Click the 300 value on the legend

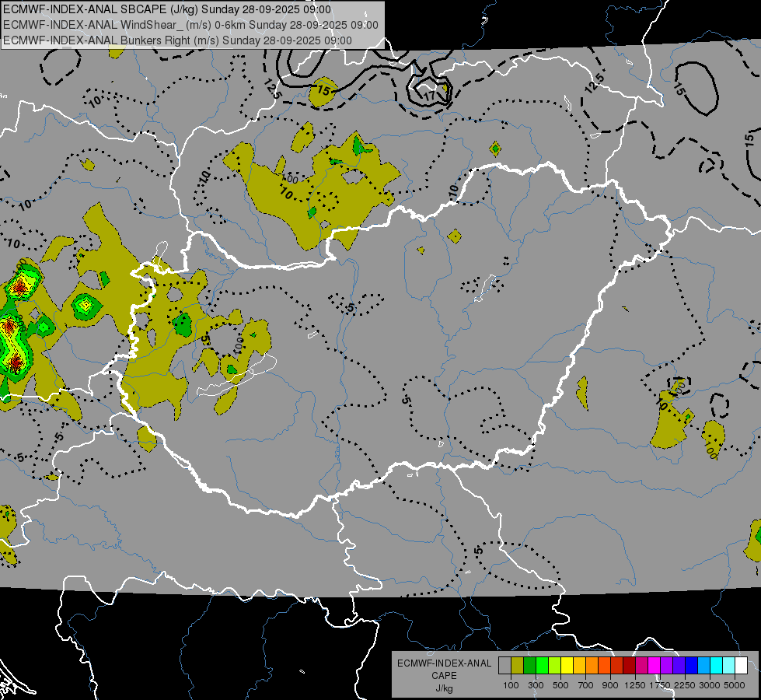[x=536, y=685]
